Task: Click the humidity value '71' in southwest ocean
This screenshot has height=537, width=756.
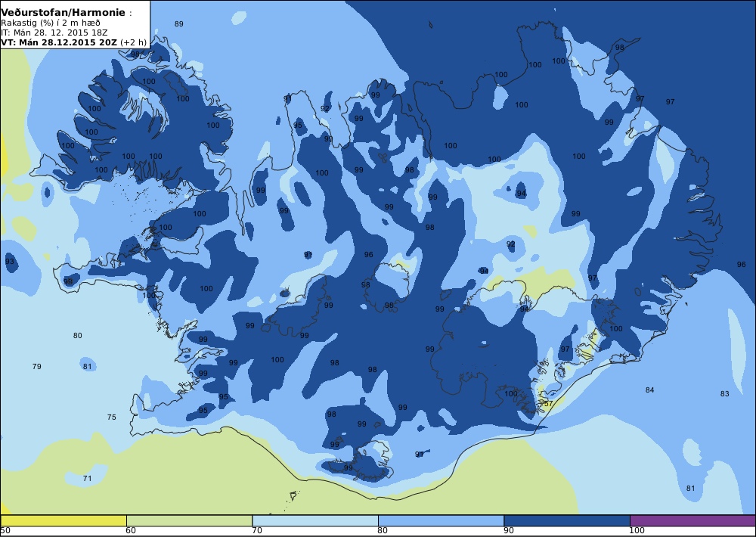Action: click(x=87, y=478)
